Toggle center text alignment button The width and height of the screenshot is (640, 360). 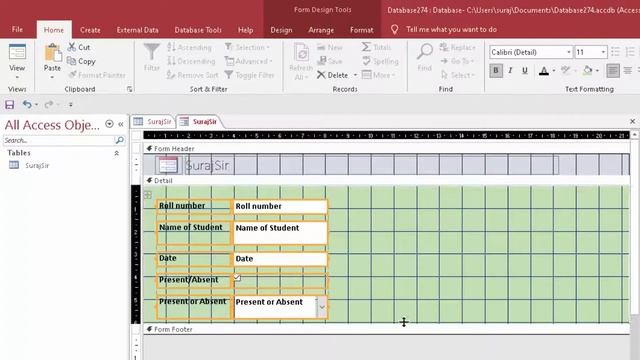point(628,70)
